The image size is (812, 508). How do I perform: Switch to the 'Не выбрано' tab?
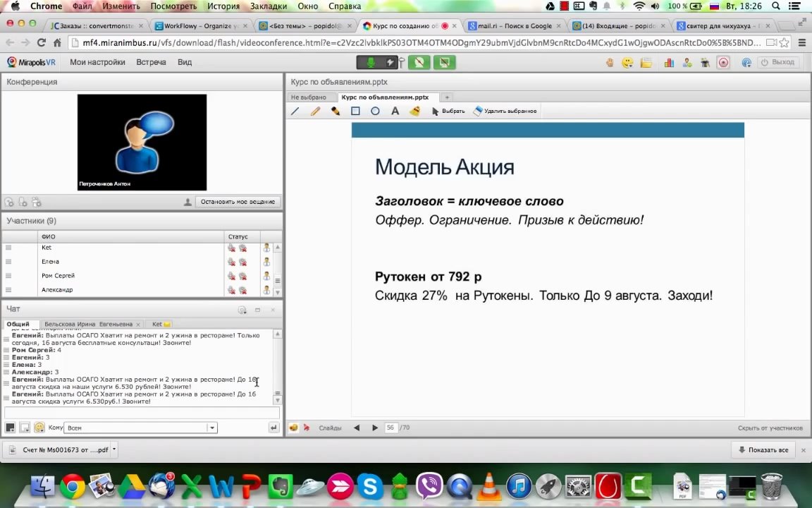click(x=309, y=97)
